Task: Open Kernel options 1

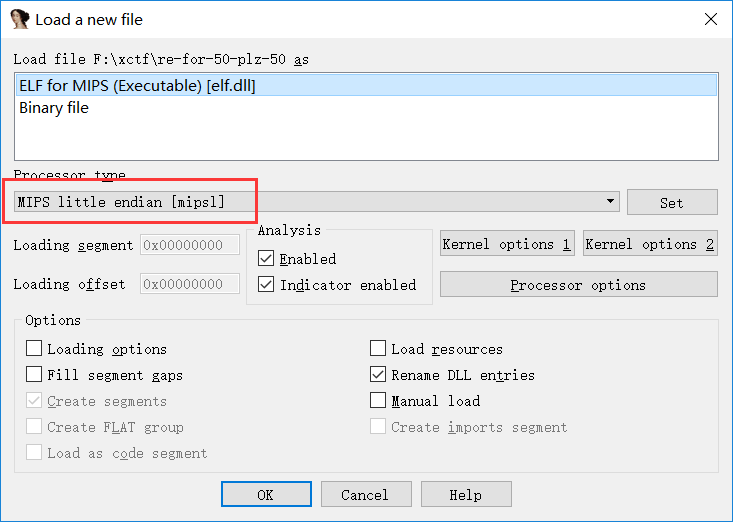Action: click(507, 244)
